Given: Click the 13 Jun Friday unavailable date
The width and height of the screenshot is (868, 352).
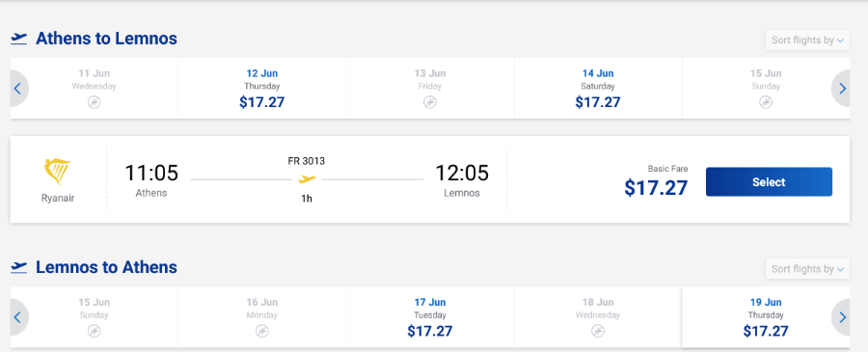Looking at the screenshot, I should [430, 89].
